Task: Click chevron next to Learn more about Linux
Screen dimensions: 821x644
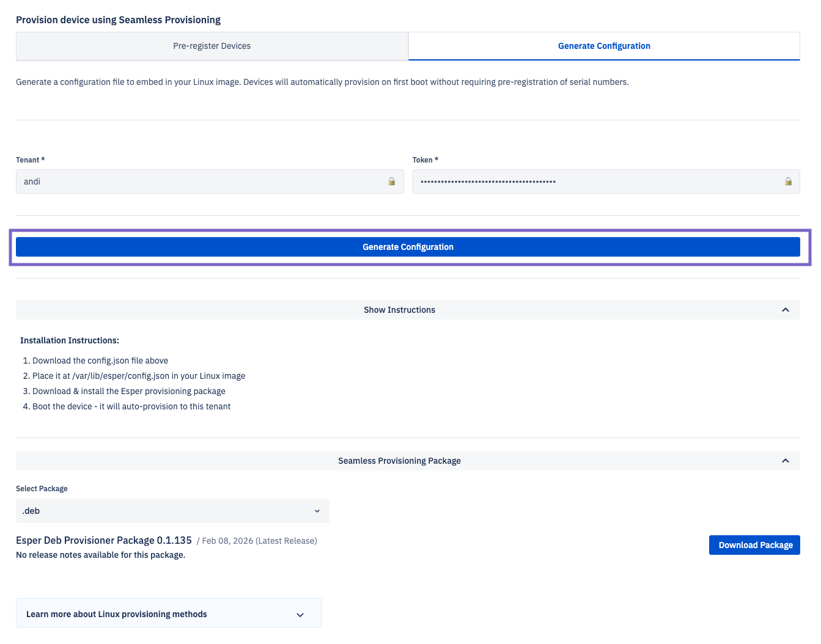Action: pos(300,615)
